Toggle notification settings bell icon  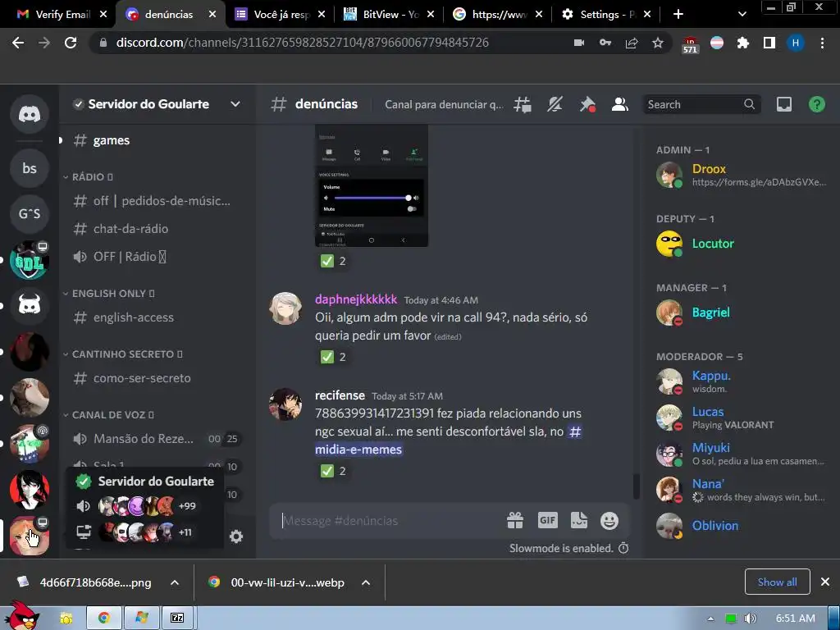[555, 104]
